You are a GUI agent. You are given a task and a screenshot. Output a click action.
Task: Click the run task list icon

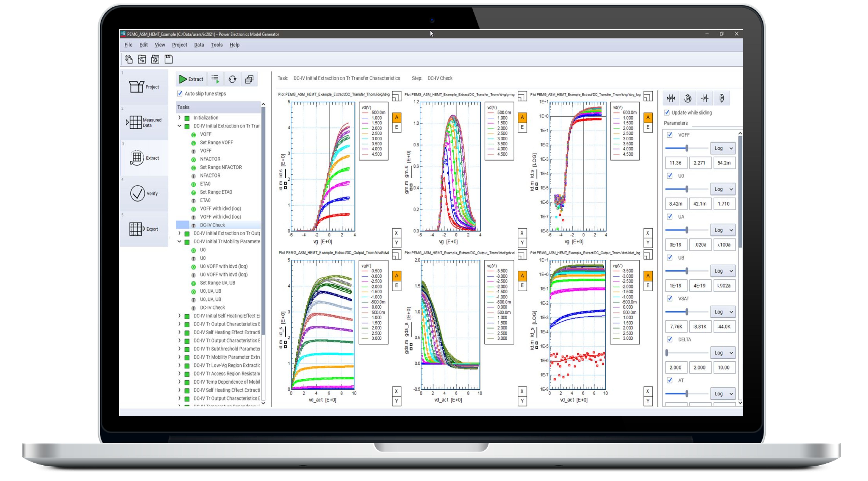tap(215, 79)
